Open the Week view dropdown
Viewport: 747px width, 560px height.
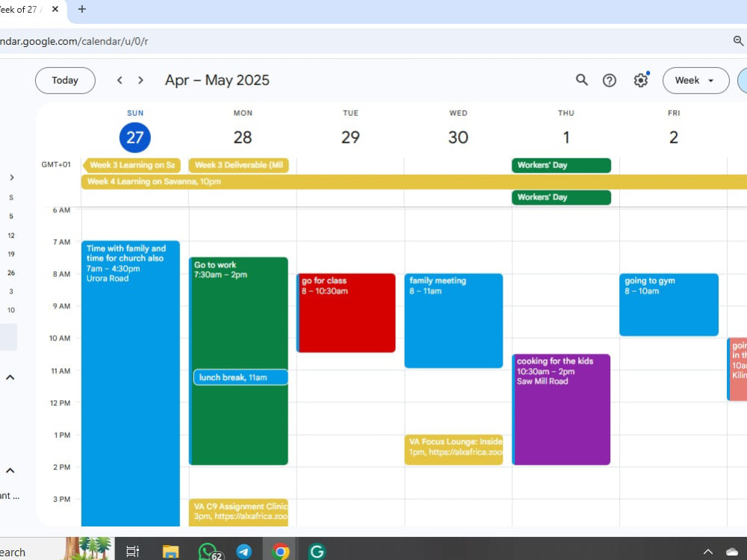695,81
